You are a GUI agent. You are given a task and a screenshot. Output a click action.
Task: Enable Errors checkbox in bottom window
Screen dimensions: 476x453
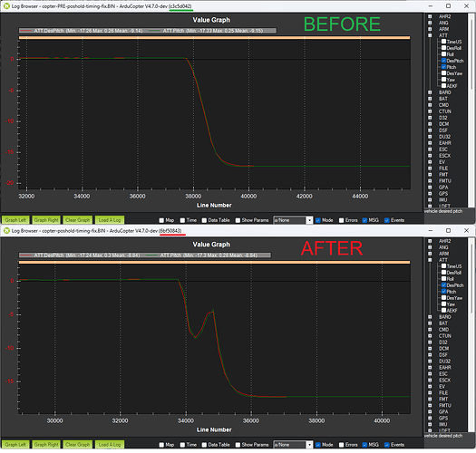pos(341,445)
